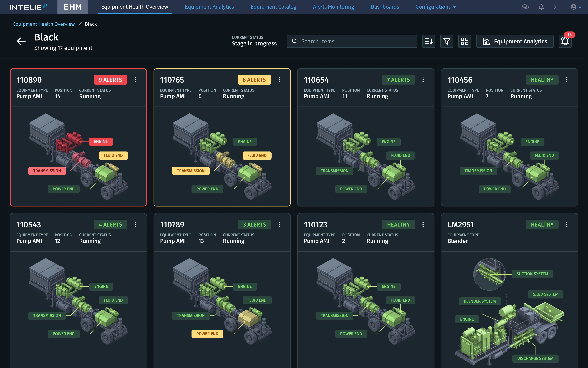
Task: Follow the Equipment Health Overview breadcrumb
Action: tap(44, 24)
